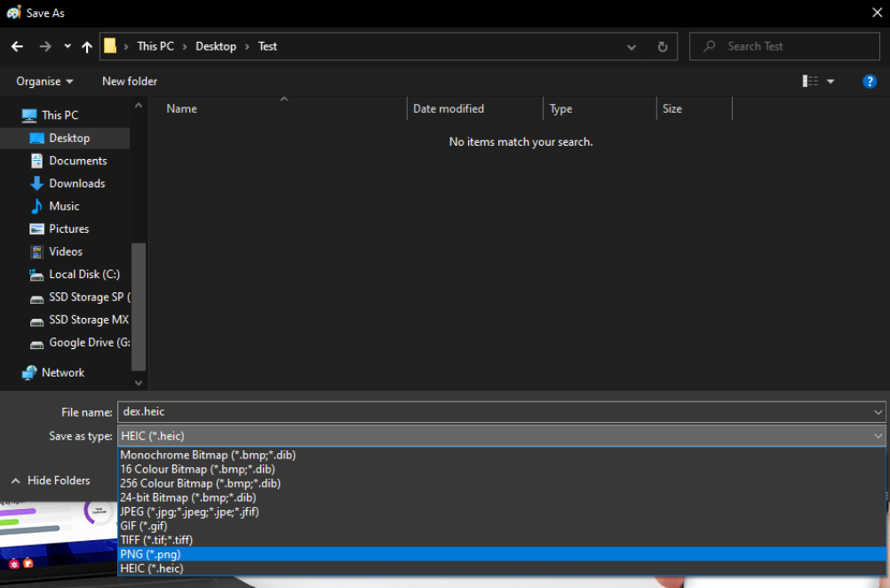Collapse folder pane with Hide Folders
The height and width of the screenshot is (588, 890).
click(x=51, y=481)
